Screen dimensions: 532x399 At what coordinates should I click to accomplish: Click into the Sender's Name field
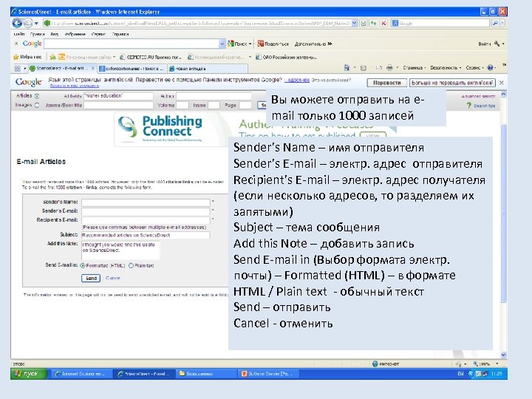tap(146, 202)
